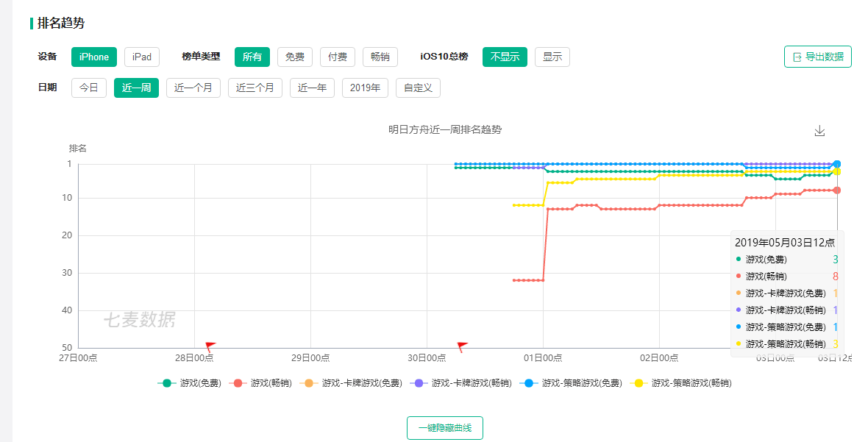Image resolution: width=868 pixels, height=442 pixels.
Task: Click the red flag near 28日
Action: (210, 346)
